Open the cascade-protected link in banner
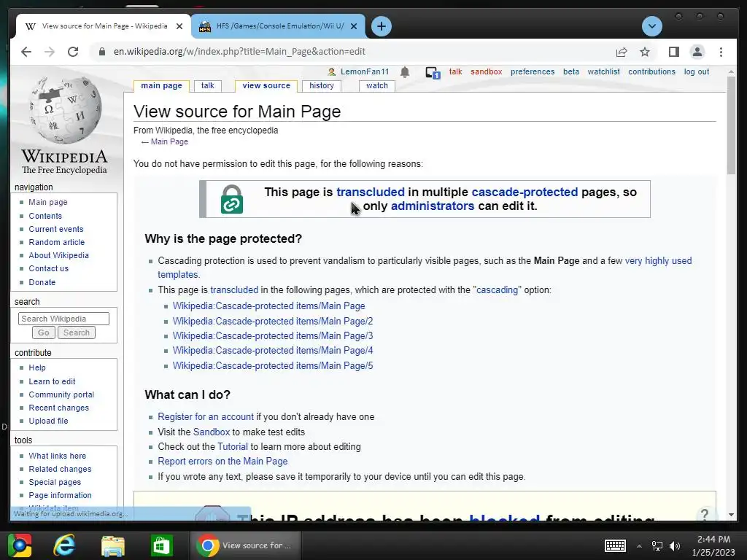Viewport: 747px width, 560px height. 525,192
